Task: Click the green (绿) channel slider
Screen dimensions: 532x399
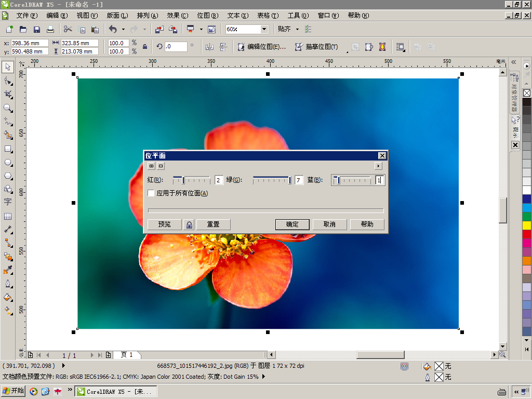Action: [271, 180]
